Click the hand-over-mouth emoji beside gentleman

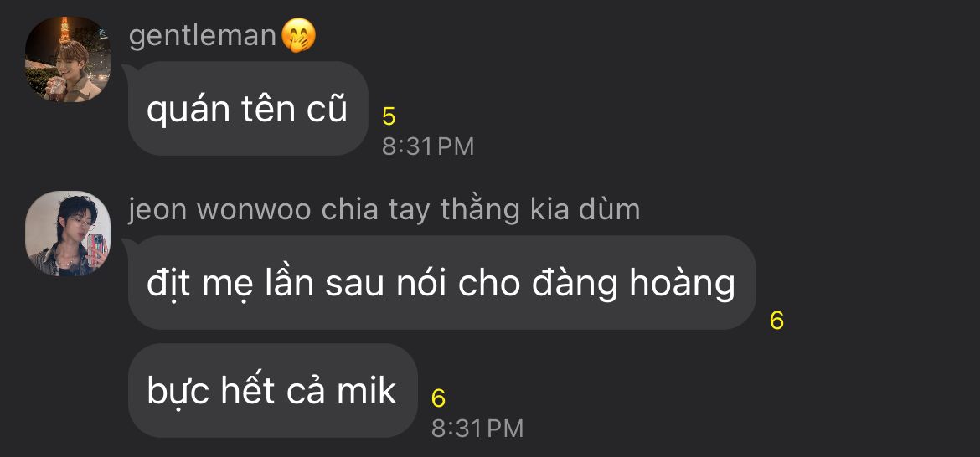coord(298,36)
